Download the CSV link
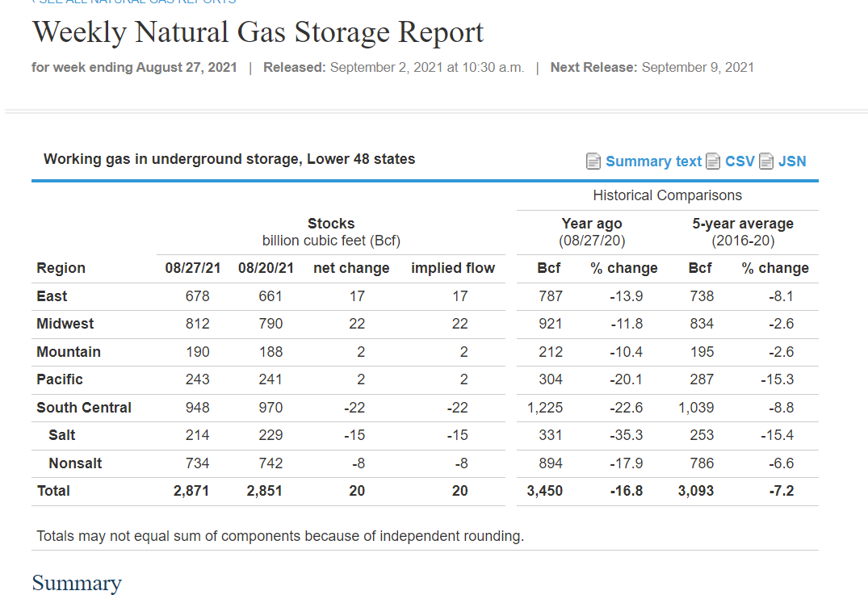Image resolution: width=868 pixels, height=595 pixels. point(740,161)
